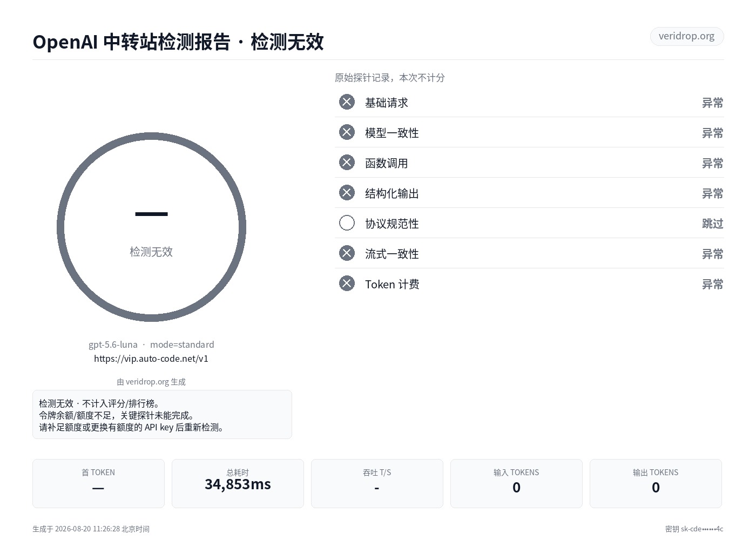Select the 吞吐 T/S metric card

[x=377, y=483]
